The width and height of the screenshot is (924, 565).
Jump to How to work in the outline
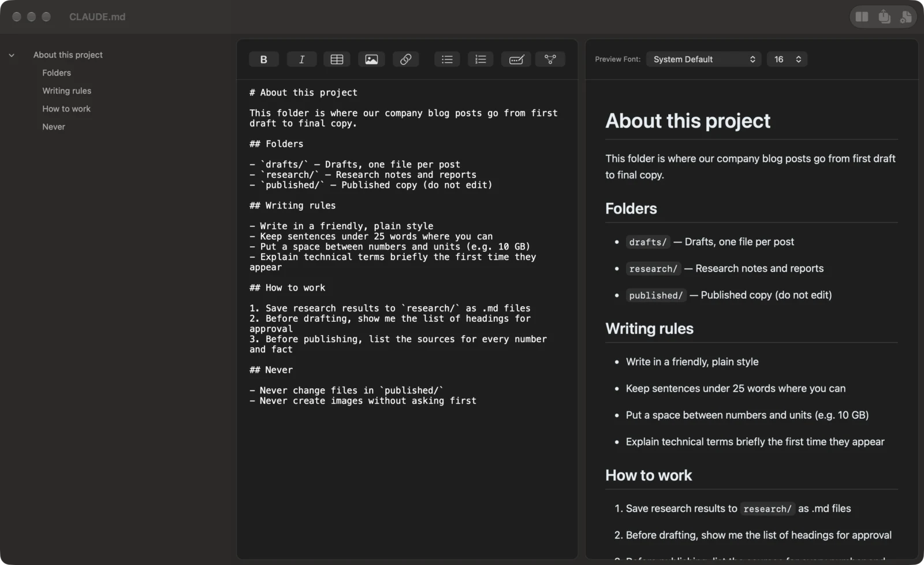point(66,109)
